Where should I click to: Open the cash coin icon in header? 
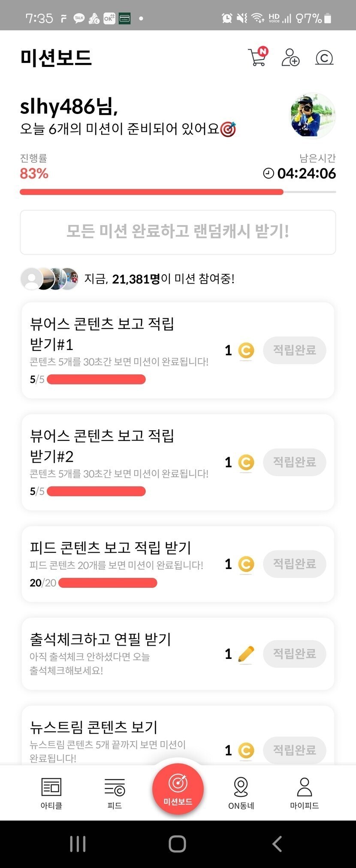coord(324,57)
